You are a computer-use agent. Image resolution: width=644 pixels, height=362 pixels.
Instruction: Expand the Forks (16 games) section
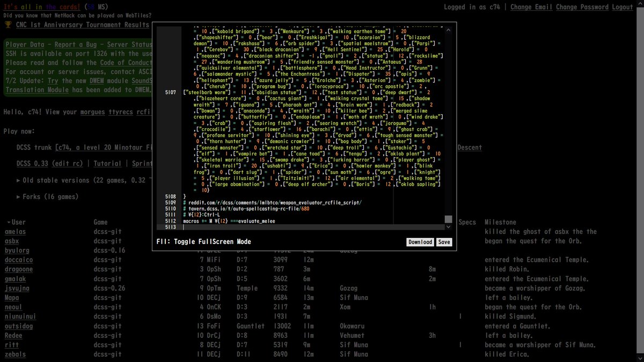(19, 197)
